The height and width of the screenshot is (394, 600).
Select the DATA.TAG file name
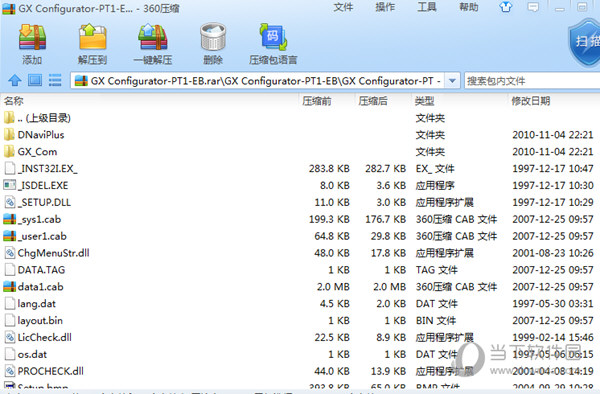click(41, 270)
